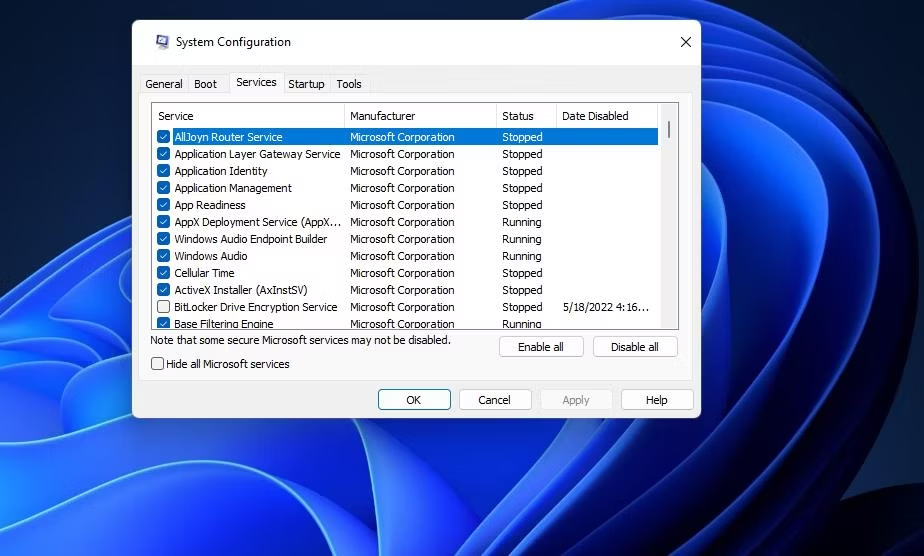Screen dimensions: 924x556
Task: Select the Cellular Time service name
Action: pos(204,273)
